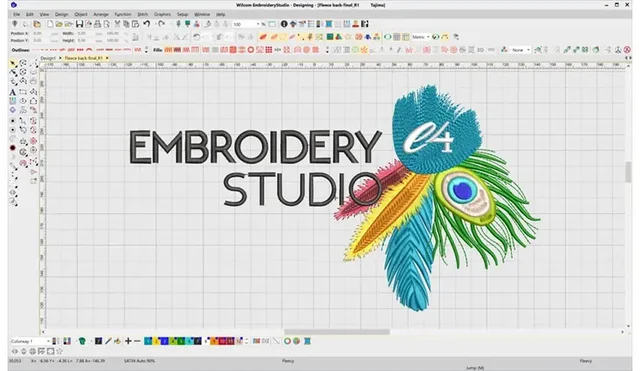Close the Fleece back-final_R1 tab
Screen dimensions: 640x371
[107, 58]
